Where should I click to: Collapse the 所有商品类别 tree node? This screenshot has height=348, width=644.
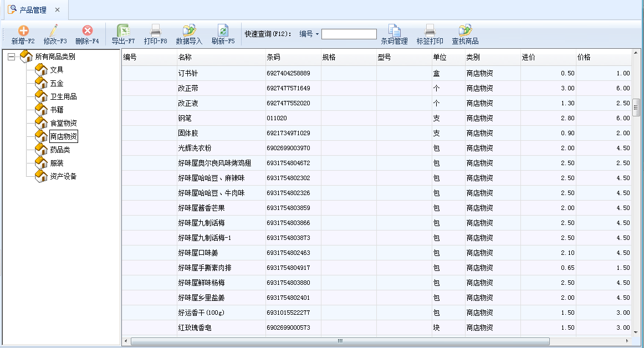point(11,57)
